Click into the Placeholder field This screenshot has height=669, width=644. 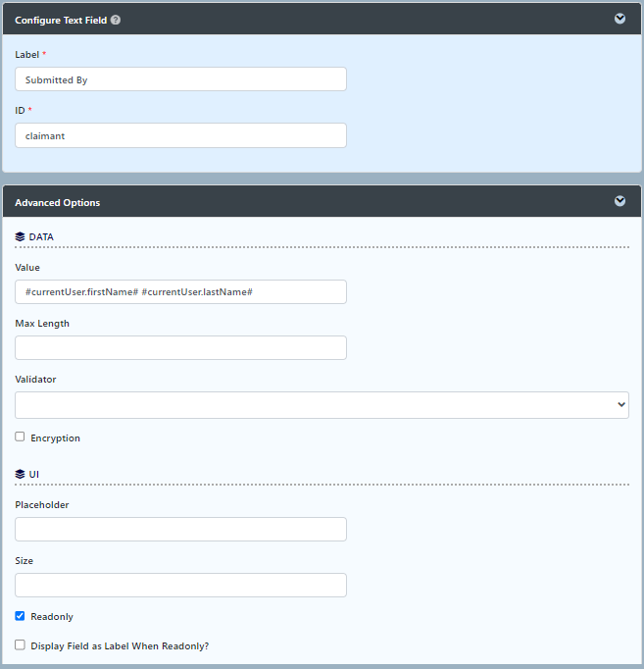180,530
